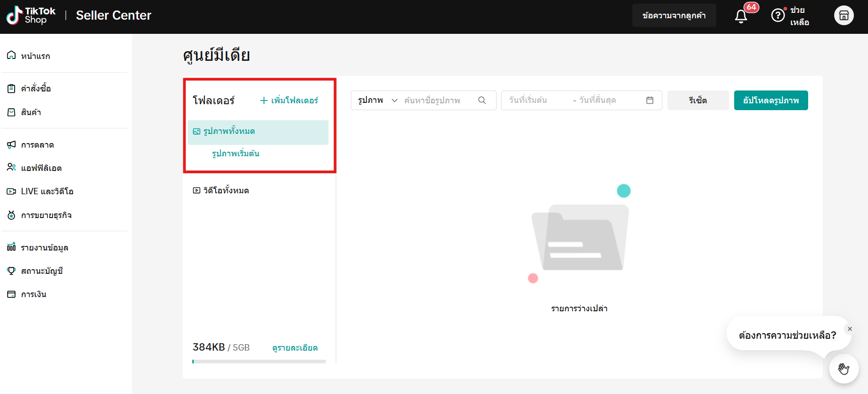This screenshot has width=868, height=394.
Task: Click the search magnifier icon
Action: pyautogui.click(x=482, y=100)
